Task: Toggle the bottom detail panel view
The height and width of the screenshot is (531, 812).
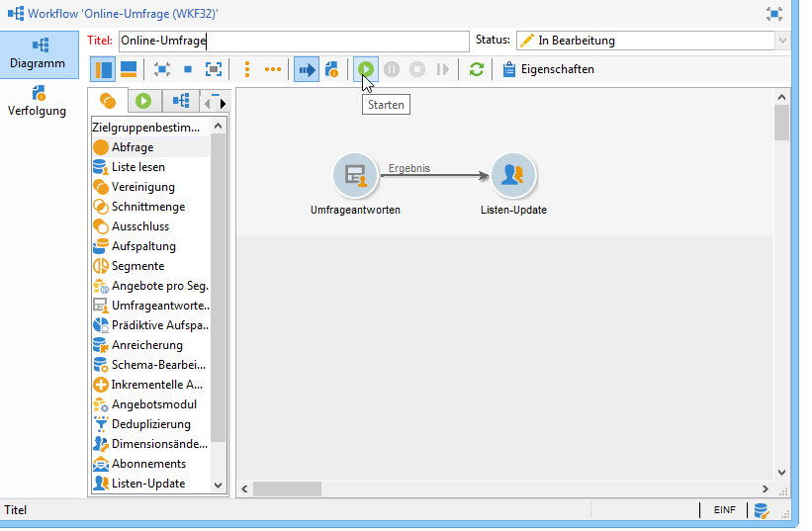Action: click(129, 69)
